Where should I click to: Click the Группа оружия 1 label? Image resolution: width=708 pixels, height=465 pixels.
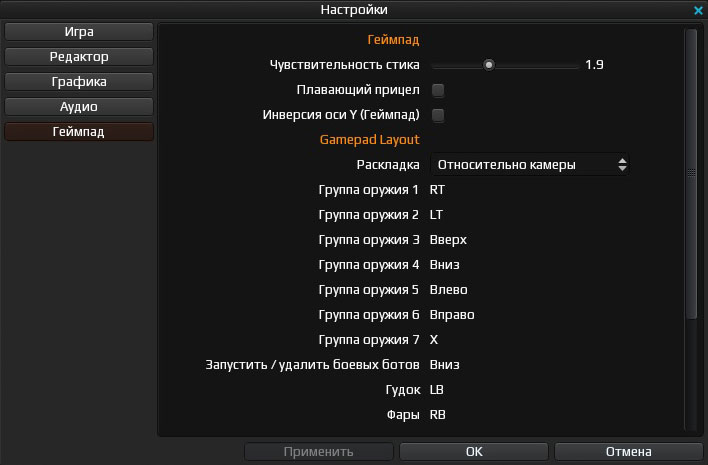coord(368,190)
